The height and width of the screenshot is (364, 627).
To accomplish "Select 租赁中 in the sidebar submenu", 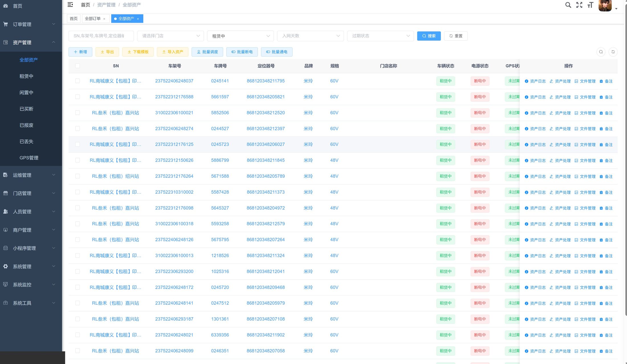I will [26, 76].
